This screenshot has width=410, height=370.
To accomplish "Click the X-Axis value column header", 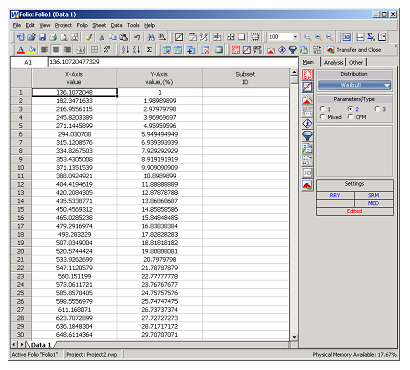I will 74,78.
